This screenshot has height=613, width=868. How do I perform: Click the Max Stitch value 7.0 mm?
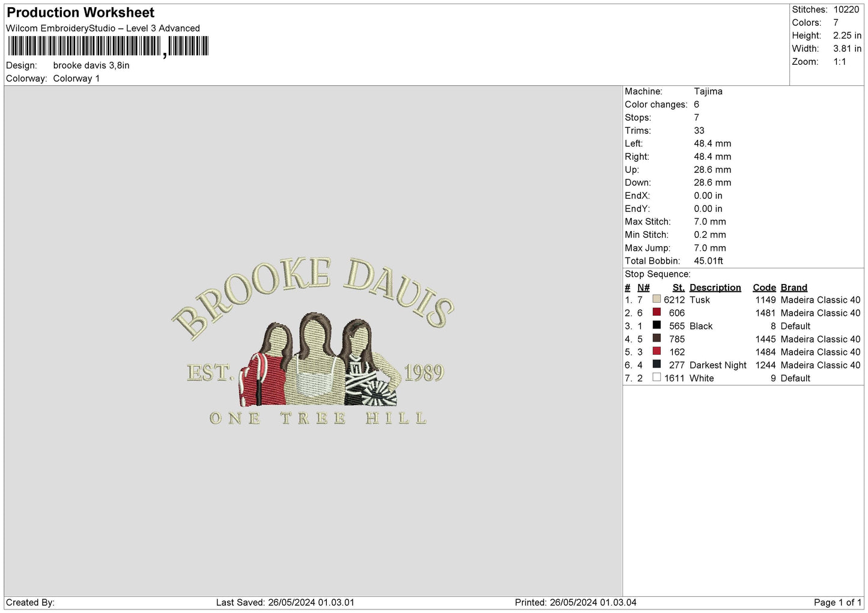pyautogui.click(x=710, y=222)
